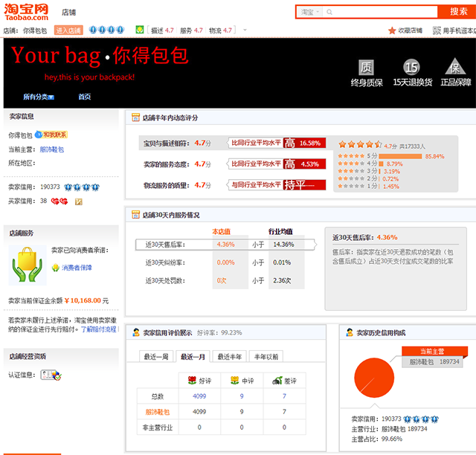
Task: Click the 和我联系 Wangwang chat icon
Action: tap(51, 135)
